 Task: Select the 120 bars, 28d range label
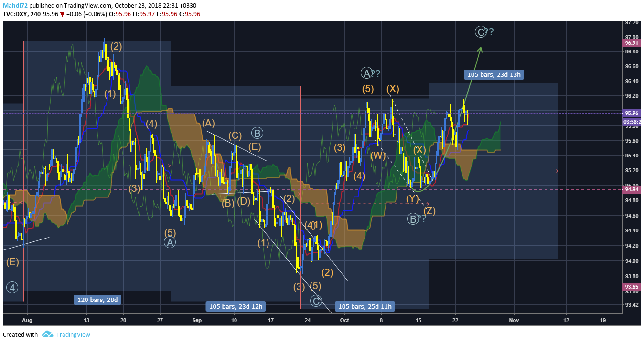97,300
